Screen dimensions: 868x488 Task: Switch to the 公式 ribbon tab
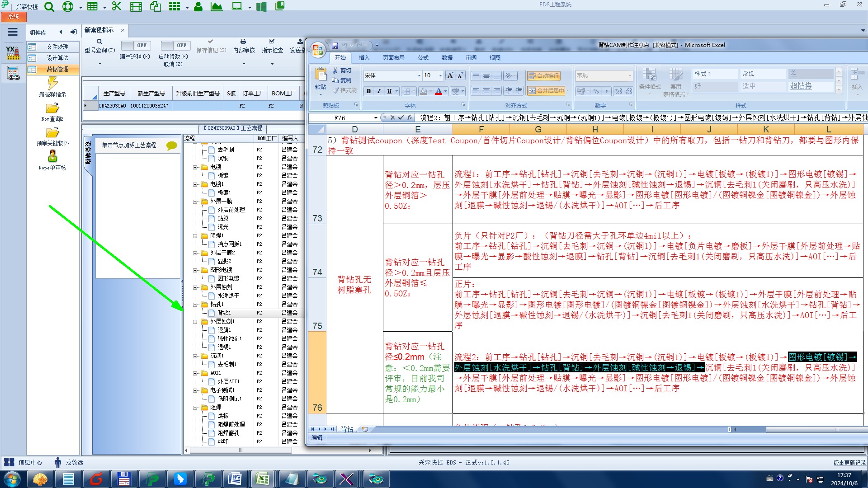pos(423,58)
